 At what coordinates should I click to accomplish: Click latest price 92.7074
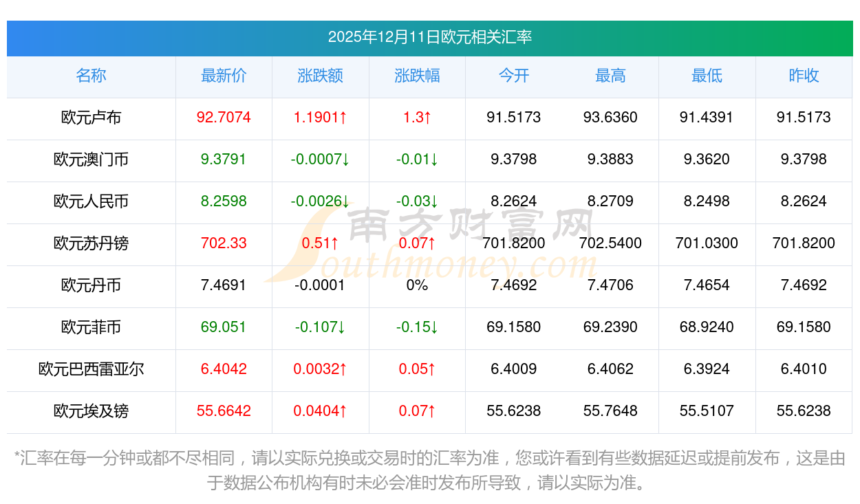(224, 118)
